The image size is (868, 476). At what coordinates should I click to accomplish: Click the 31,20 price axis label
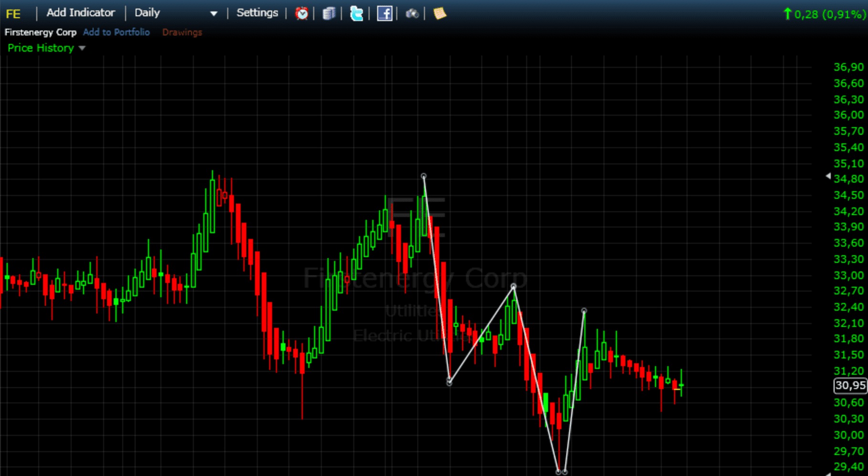848,371
